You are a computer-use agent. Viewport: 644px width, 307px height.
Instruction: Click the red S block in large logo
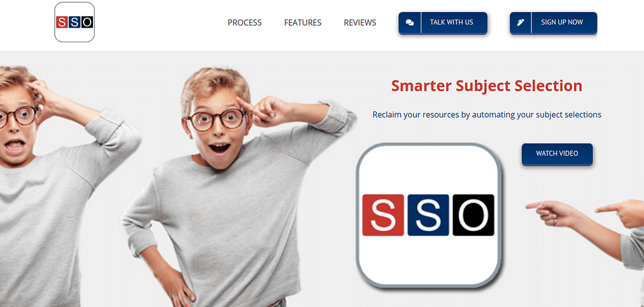point(383,215)
